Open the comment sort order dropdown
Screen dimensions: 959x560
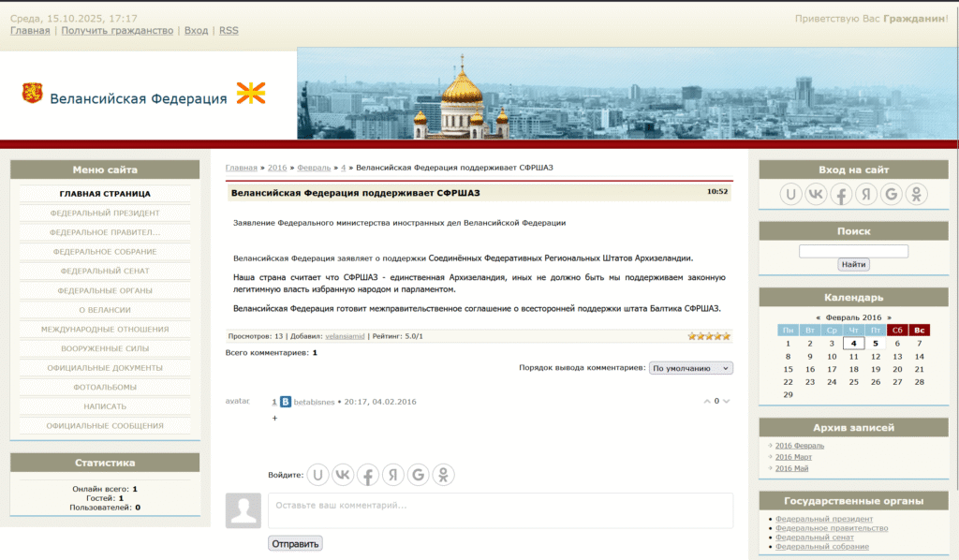pos(691,368)
